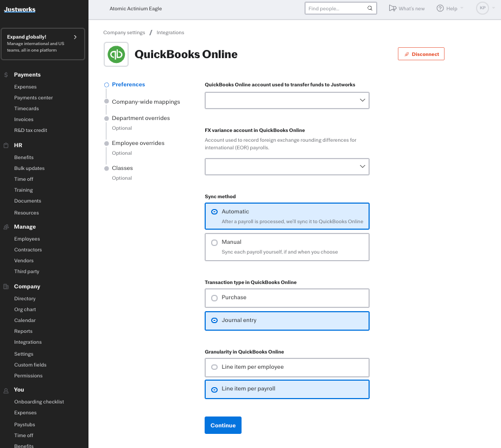Viewport: 501px width, 448px height.
Task: Click the HR clipboard icon
Action: 5,146
